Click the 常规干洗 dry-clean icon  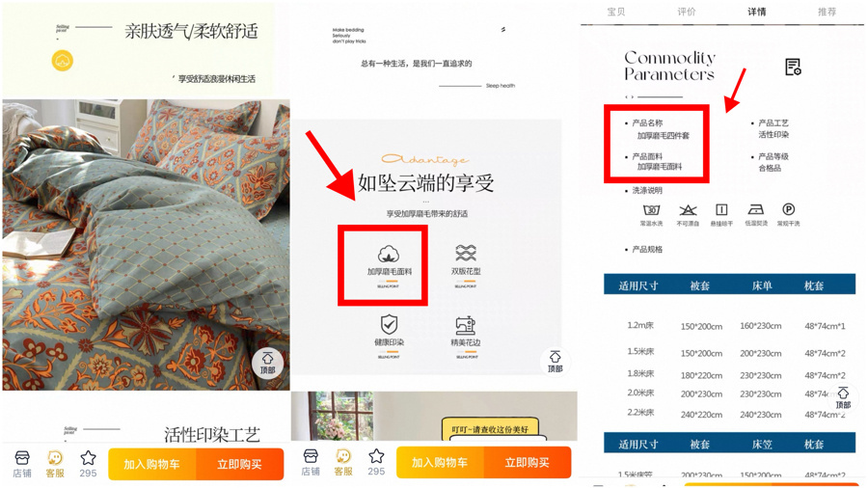pos(788,209)
